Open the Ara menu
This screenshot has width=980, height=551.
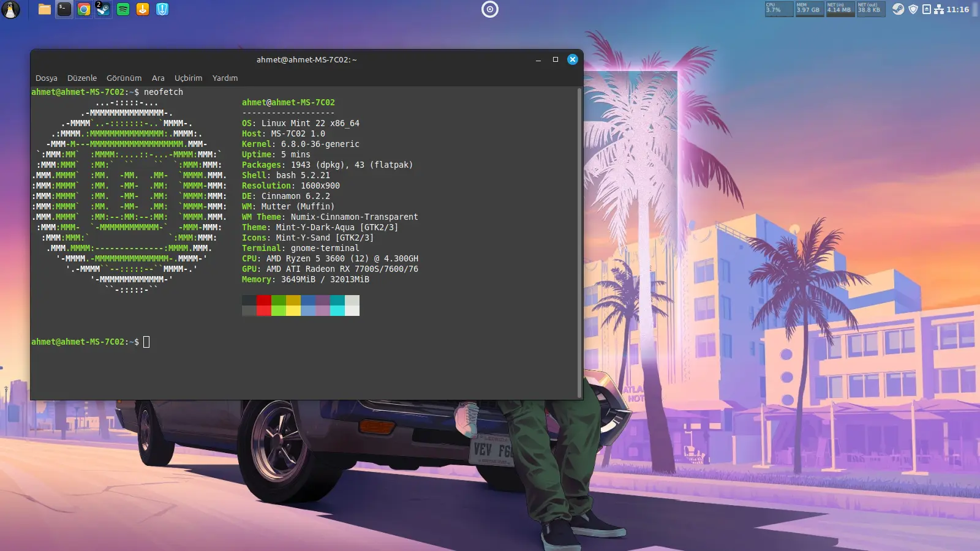click(x=158, y=78)
